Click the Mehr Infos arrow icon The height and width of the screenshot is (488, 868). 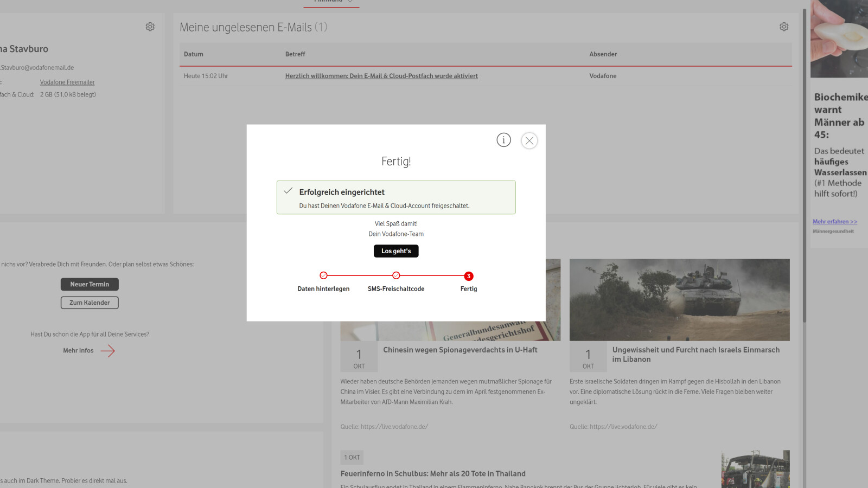107,351
